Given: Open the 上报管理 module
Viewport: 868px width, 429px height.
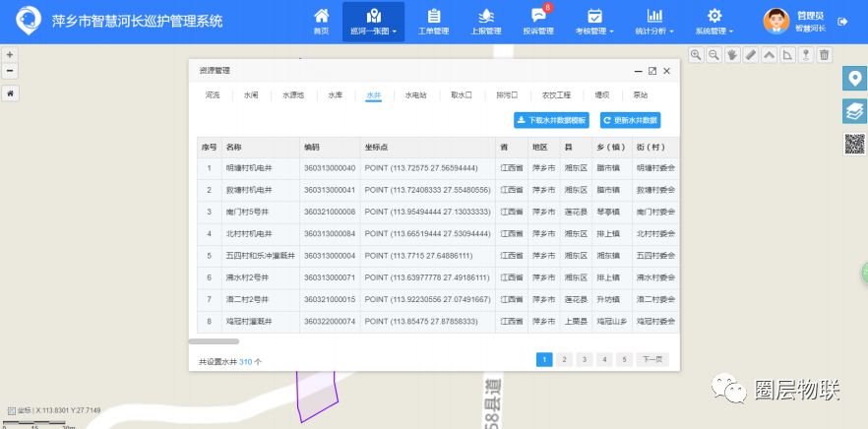Looking at the screenshot, I should tap(486, 23).
